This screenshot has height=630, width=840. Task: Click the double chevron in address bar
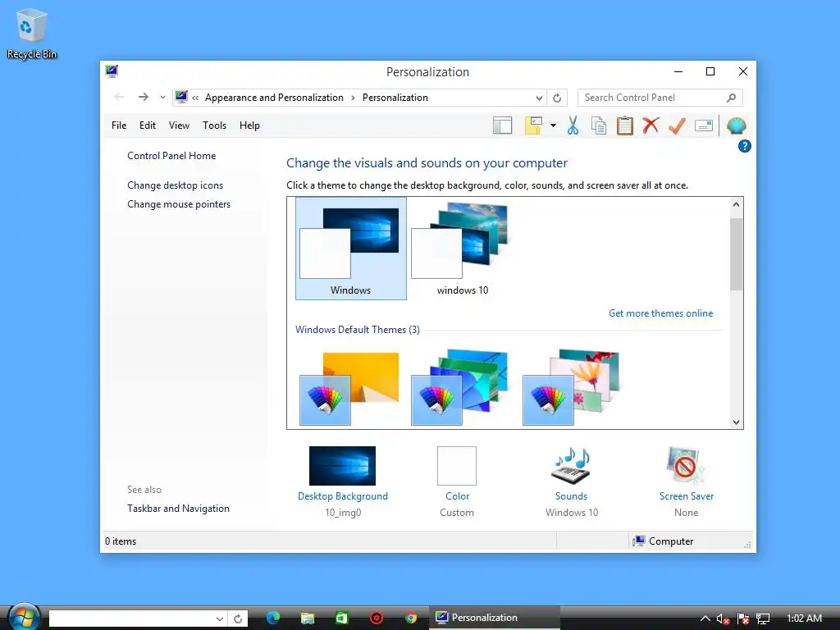[195, 98]
